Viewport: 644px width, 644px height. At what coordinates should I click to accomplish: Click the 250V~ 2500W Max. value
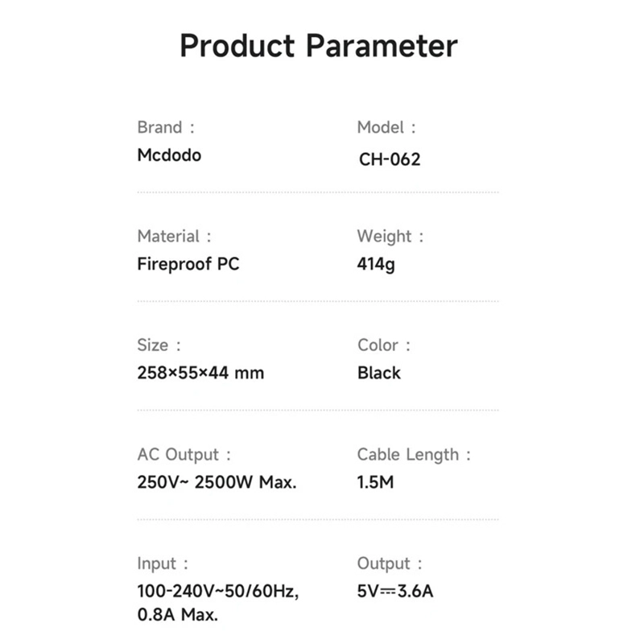[x=217, y=482]
